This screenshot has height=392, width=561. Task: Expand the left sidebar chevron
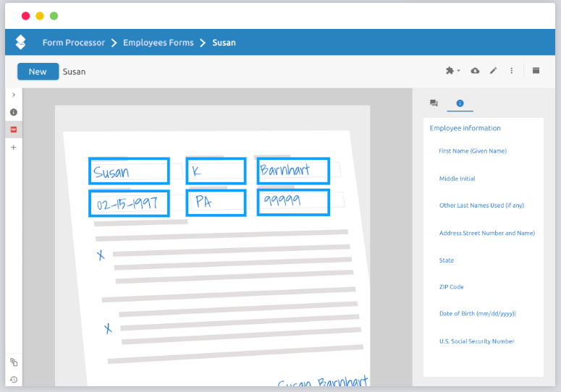click(x=14, y=95)
